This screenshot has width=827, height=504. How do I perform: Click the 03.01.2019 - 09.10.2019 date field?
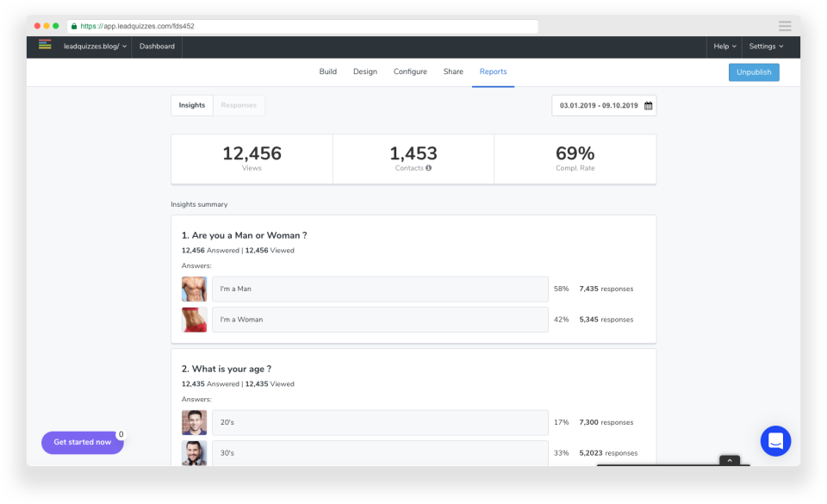click(599, 105)
